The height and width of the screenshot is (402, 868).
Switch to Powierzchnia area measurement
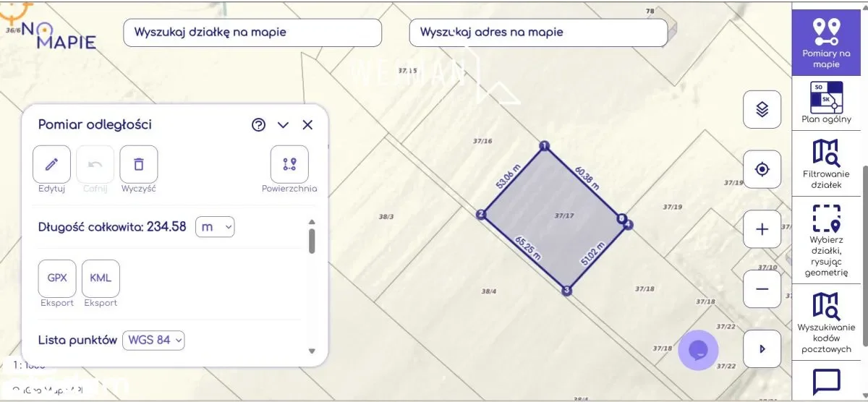pyautogui.click(x=289, y=164)
